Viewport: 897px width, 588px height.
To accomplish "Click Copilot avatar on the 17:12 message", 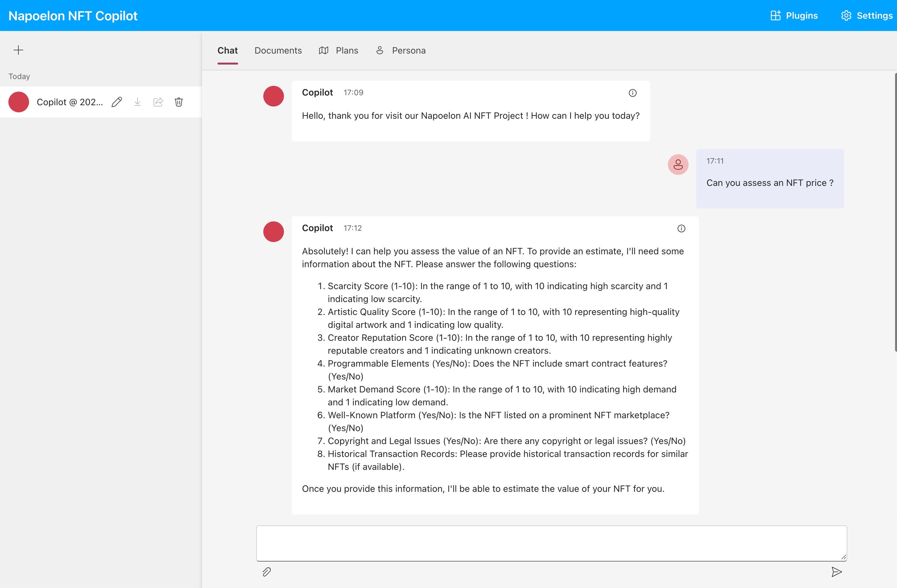I will [274, 231].
